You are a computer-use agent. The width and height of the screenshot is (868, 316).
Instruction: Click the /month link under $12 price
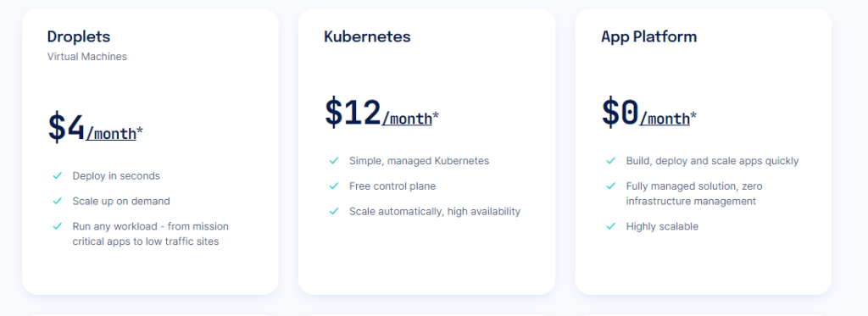407,119
